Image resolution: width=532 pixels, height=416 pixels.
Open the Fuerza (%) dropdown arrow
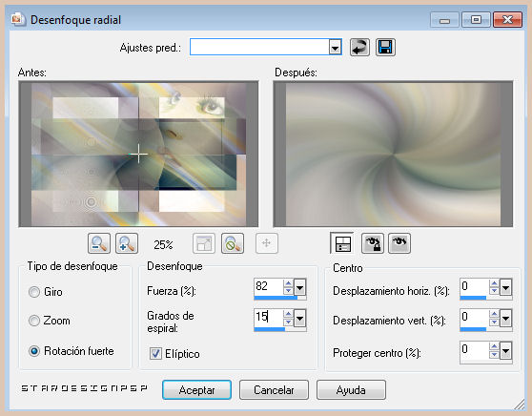[299, 288]
